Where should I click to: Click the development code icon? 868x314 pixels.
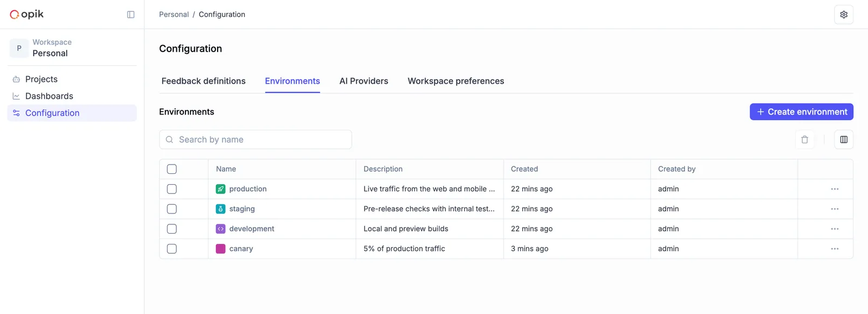pos(221,229)
